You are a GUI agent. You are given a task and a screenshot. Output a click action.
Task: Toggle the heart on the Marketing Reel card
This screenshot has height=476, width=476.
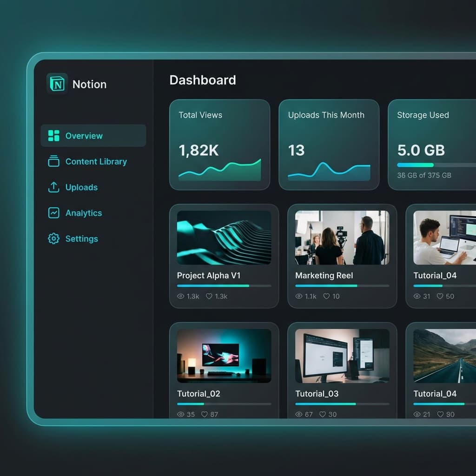[x=327, y=296]
